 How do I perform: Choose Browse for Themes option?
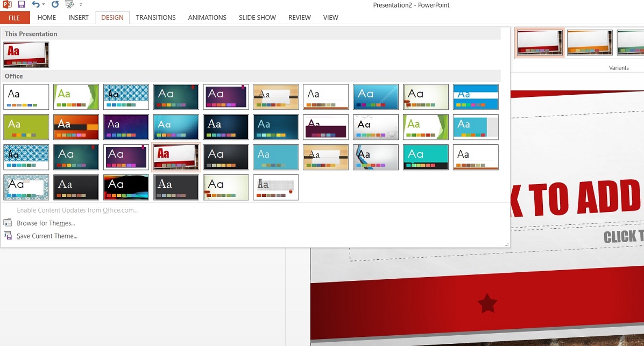pos(46,223)
